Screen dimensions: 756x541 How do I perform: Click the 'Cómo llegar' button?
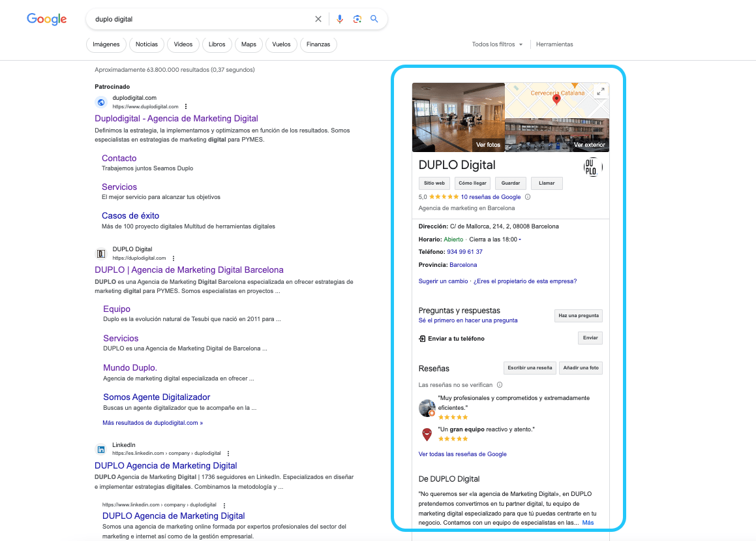point(472,183)
